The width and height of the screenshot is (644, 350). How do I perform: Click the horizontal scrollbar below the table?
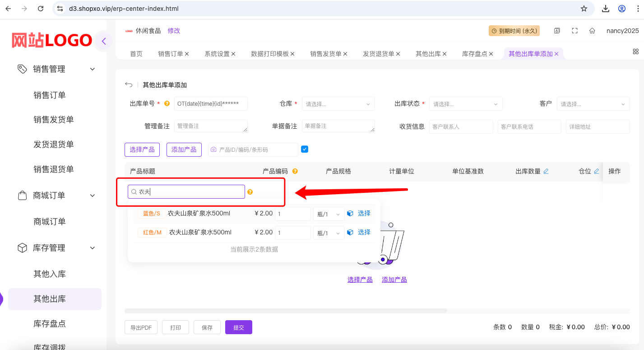pyautogui.click(x=286, y=311)
